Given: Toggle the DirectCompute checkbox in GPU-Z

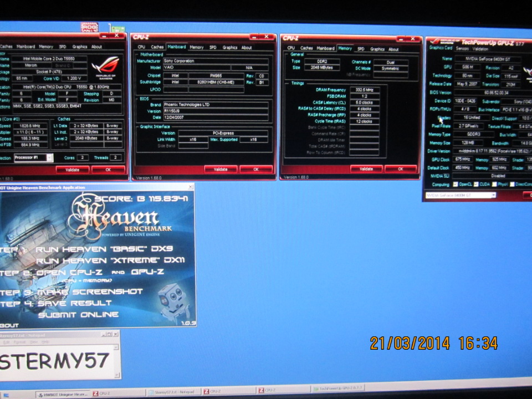Looking at the screenshot, I should coord(512,184).
